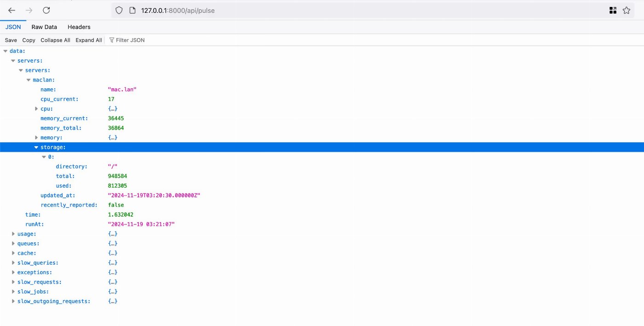
Task: Expand the slow_jobs node
Action: point(13,292)
